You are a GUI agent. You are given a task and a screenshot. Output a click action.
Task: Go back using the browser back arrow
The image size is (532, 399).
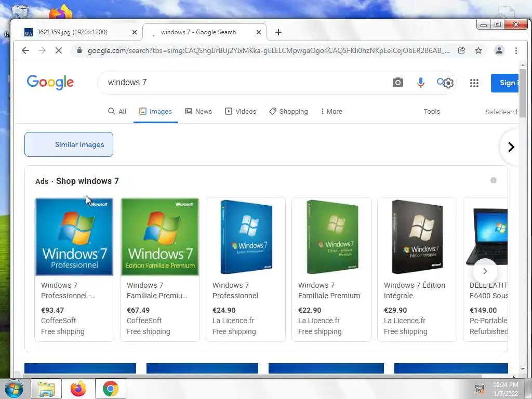[x=25, y=50]
